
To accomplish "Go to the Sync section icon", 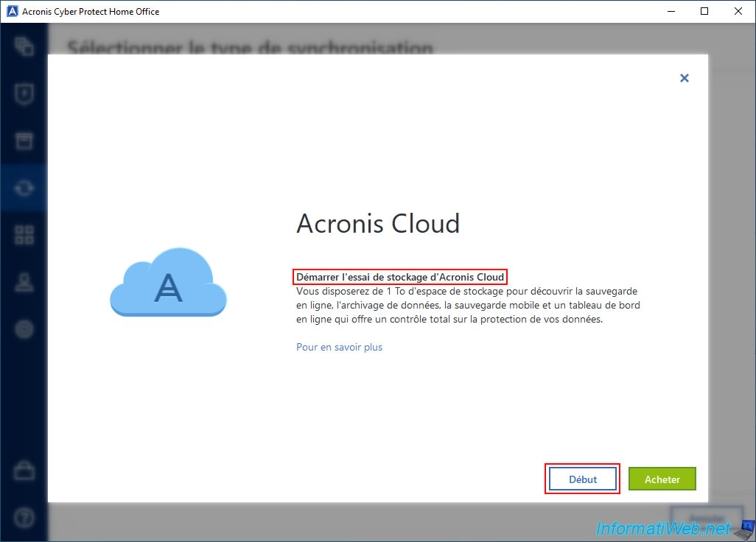I will [24, 189].
